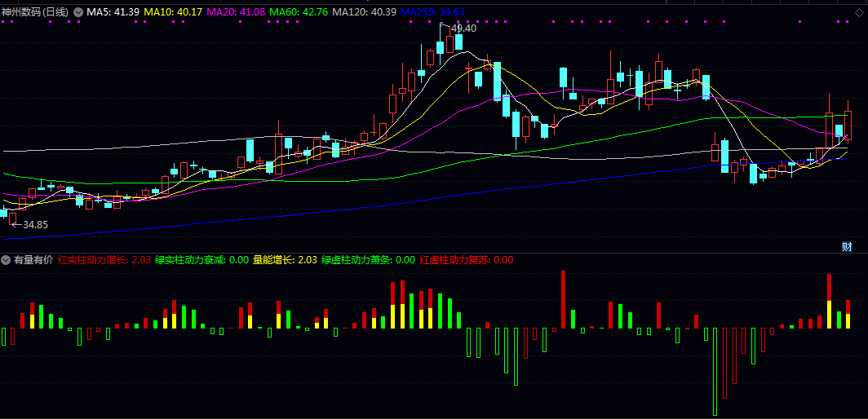The height and width of the screenshot is (419, 868).
Task: Click the 财 financial marker icon
Action: click(x=847, y=247)
